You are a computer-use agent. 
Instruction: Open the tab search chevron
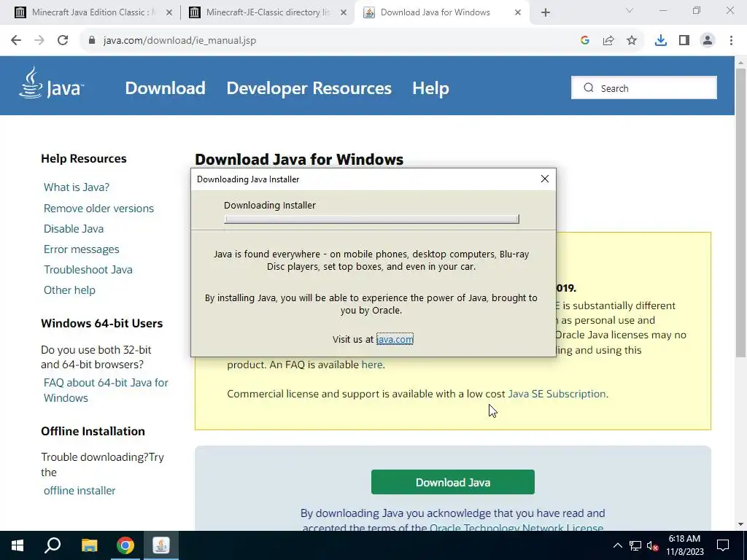click(630, 10)
